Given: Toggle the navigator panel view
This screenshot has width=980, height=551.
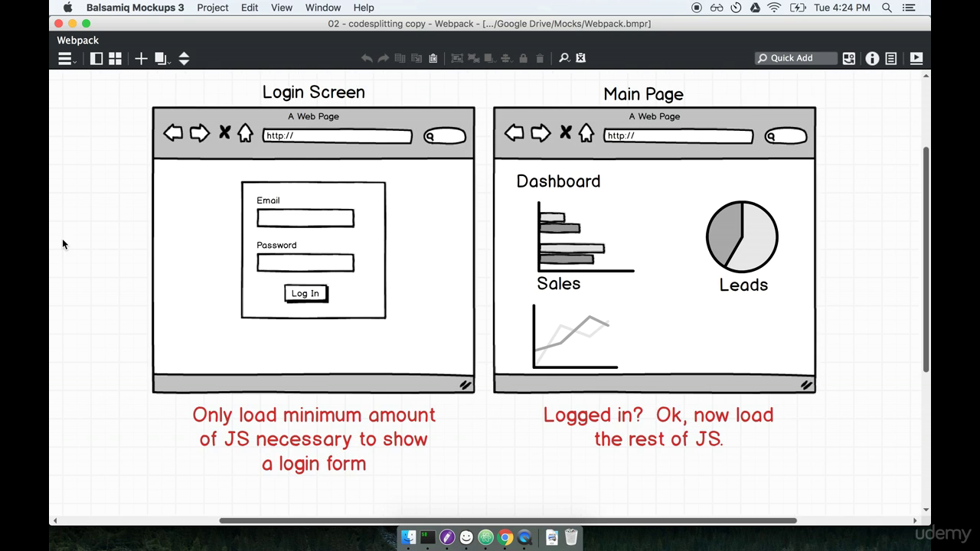Looking at the screenshot, I should (96, 59).
